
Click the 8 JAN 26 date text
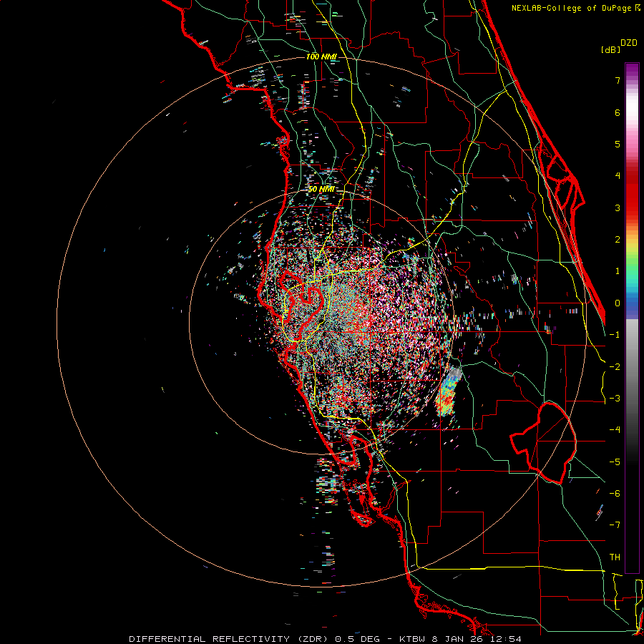[x=457, y=639]
